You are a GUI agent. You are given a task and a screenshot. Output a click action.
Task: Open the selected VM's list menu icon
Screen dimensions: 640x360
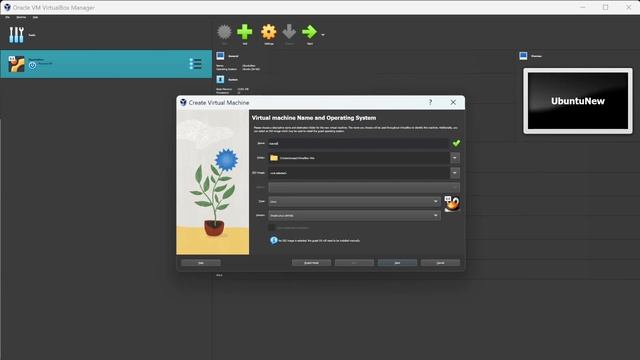pos(196,64)
